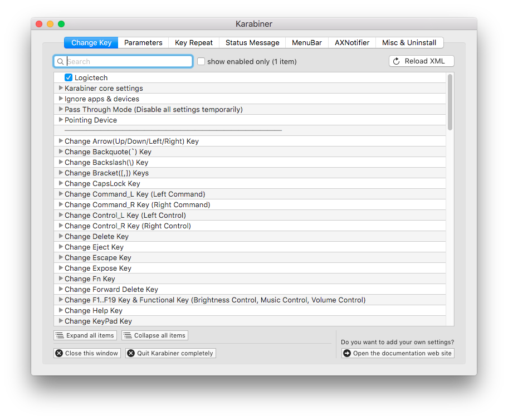Expand Karabiner core settings
508x420 pixels.
click(x=61, y=88)
